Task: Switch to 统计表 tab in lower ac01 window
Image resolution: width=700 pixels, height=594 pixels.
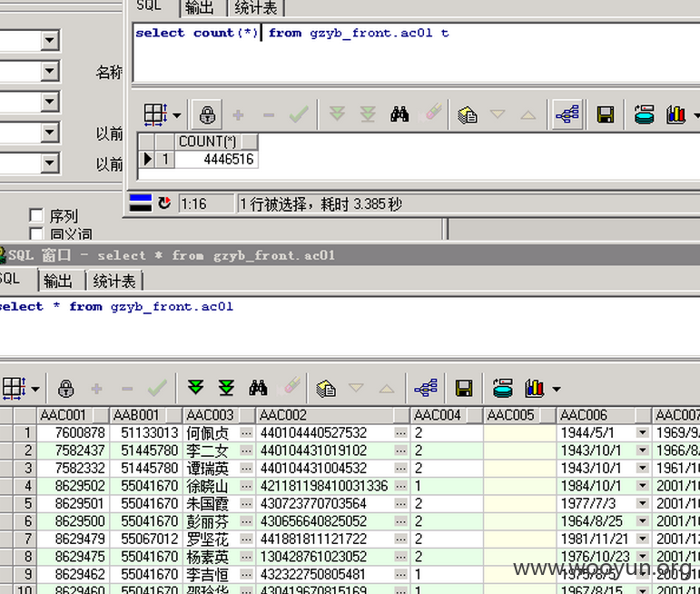Action: 114,281
